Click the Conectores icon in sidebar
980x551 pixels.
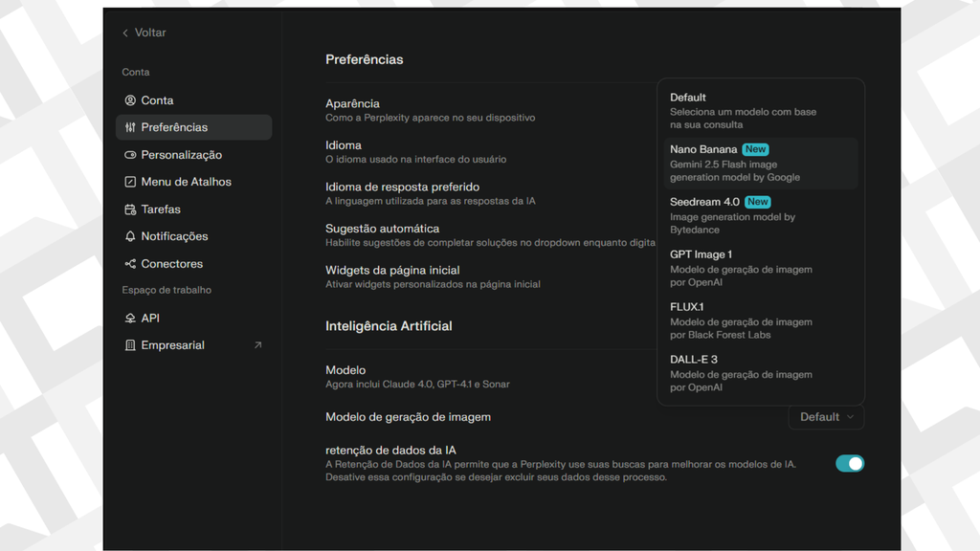130,264
